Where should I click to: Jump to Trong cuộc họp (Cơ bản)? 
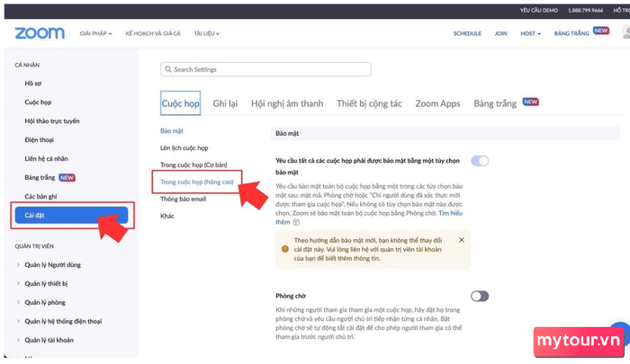(193, 165)
